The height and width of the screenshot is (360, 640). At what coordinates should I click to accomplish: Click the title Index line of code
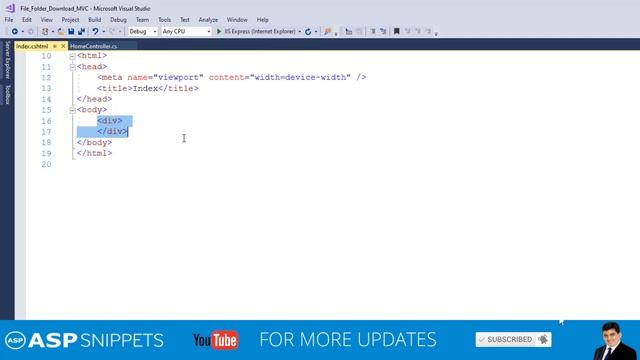pos(148,89)
